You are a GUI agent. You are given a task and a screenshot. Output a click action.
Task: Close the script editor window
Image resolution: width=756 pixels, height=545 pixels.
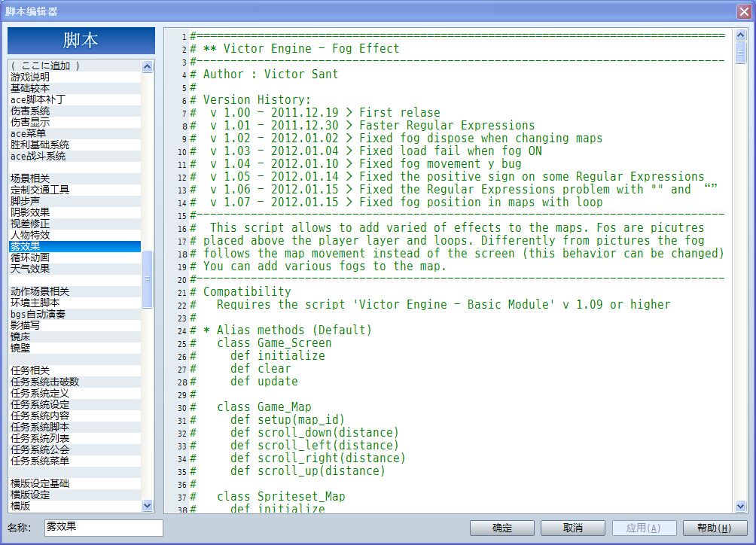pyautogui.click(x=745, y=11)
